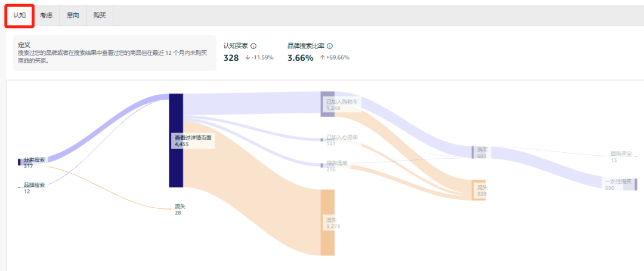
Task: Click info icon next to 认知买家
Action: tap(253, 46)
